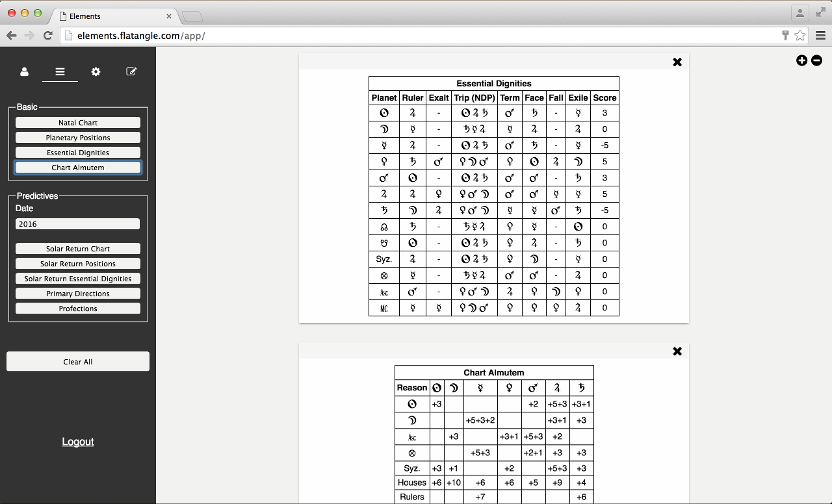Close the Essential Dignities panel

(677, 62)
